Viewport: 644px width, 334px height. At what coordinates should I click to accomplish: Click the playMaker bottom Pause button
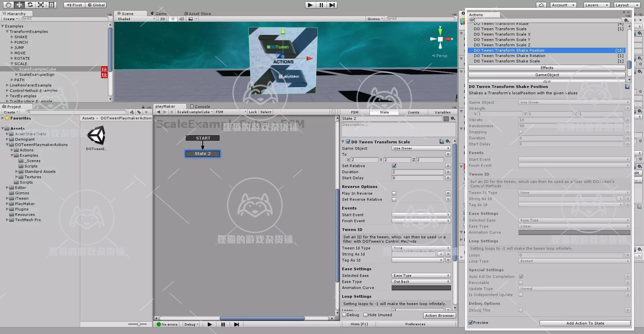click(x=223, y=324)
